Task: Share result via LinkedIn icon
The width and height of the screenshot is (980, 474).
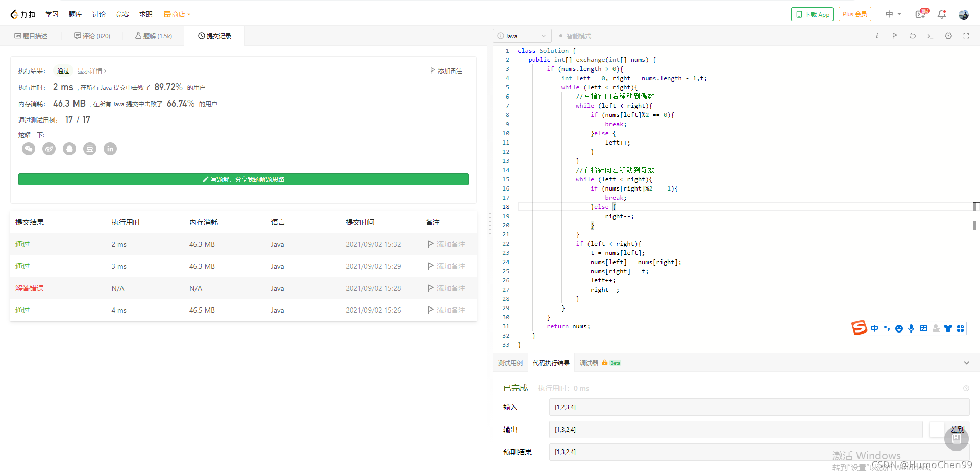Action: click(x=110, y=149)
